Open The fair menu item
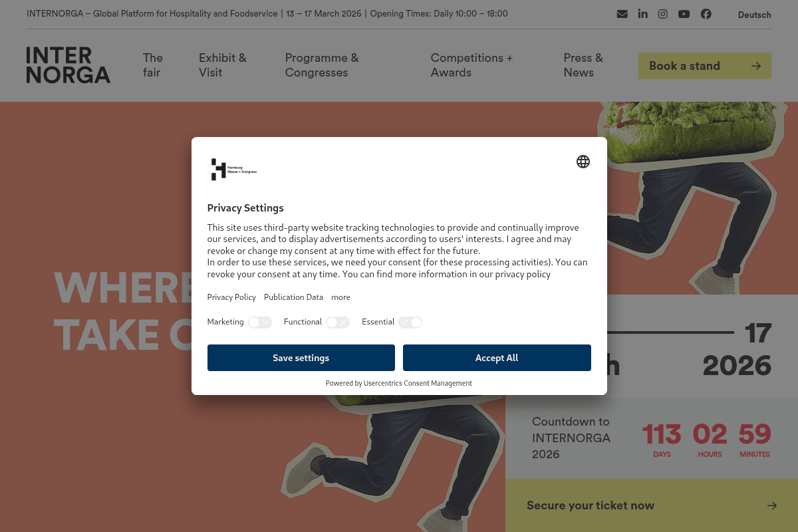Image resolution: width=798 pixels, height=532 pixels. pyautogui.click(x=153, y=65)
